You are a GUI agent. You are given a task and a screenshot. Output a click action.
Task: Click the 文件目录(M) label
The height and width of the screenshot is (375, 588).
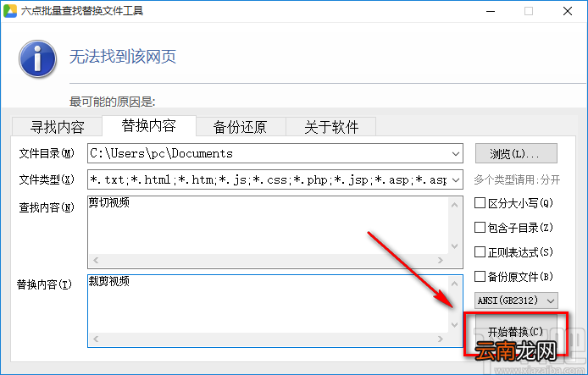pyautogui.click(x=47, y=153)
